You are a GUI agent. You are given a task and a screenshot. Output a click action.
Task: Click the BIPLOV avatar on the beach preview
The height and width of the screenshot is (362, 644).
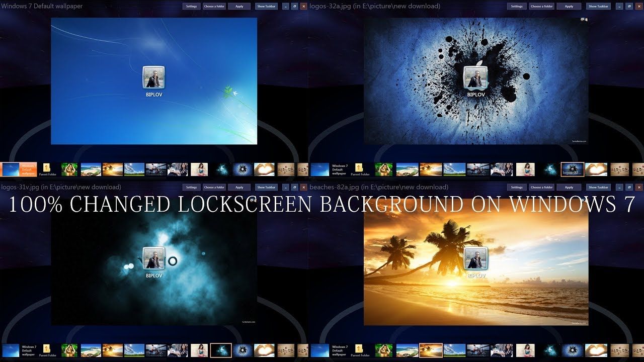pos(476,259)
